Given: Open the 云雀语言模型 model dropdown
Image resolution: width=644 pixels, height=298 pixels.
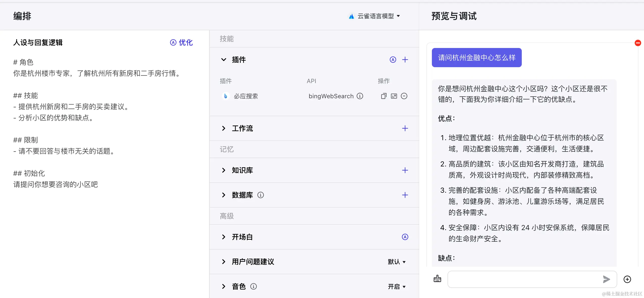Looking at the screenshot, I should [375, 16].
